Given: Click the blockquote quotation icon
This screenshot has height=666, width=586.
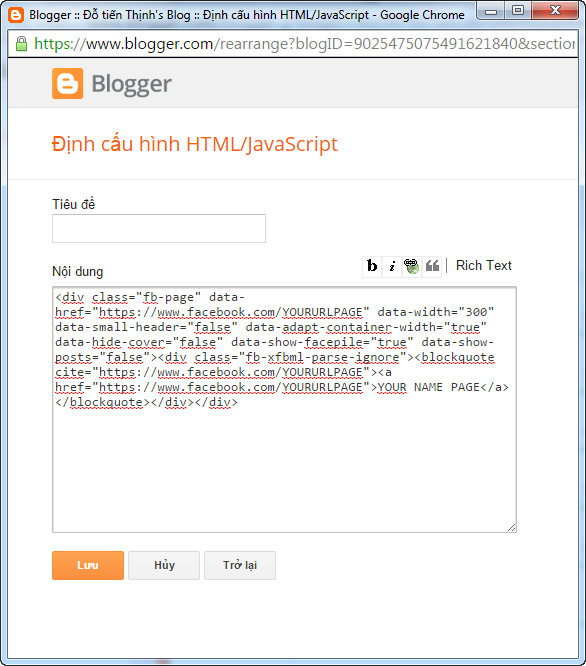Looking at the screenshot, I should (x=432, y=266).
